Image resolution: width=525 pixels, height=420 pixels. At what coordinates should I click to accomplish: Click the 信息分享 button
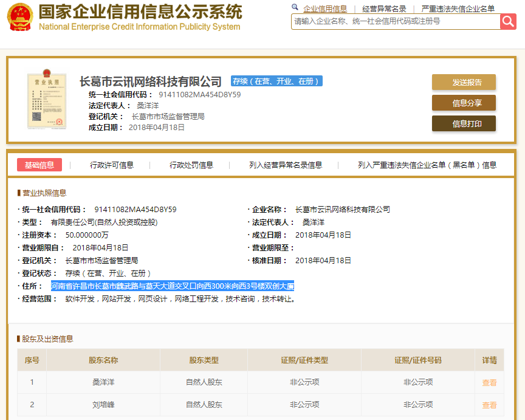point(464,103)
